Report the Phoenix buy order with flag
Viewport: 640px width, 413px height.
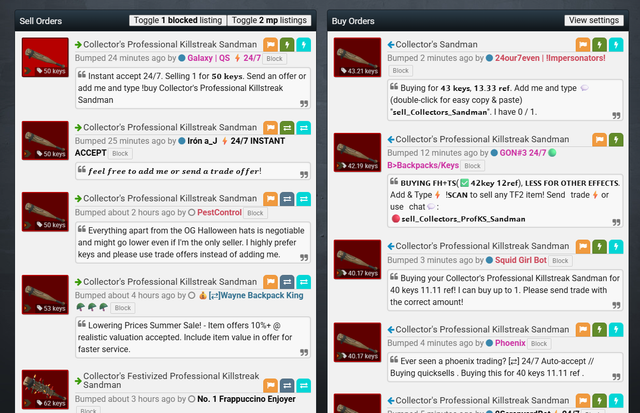point(583,329)
